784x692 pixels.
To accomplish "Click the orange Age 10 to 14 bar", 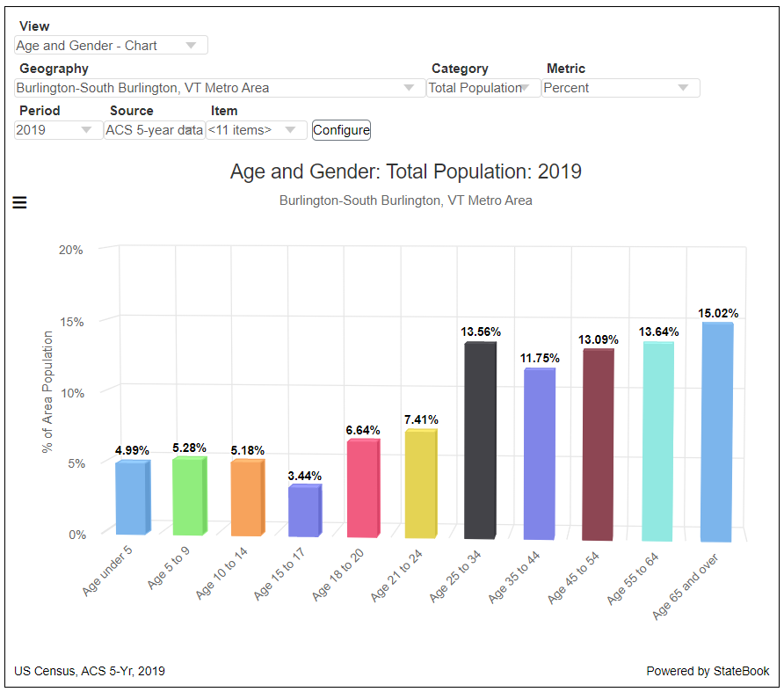I will pos(246,498).
